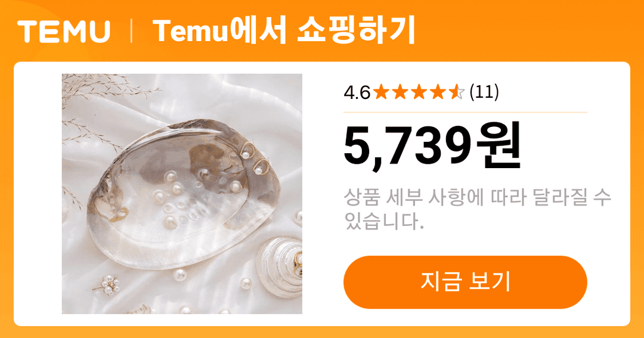Click the pearl flower ornament in the photo
Viewport: 644px width, 338px height.
pos(109,285)
